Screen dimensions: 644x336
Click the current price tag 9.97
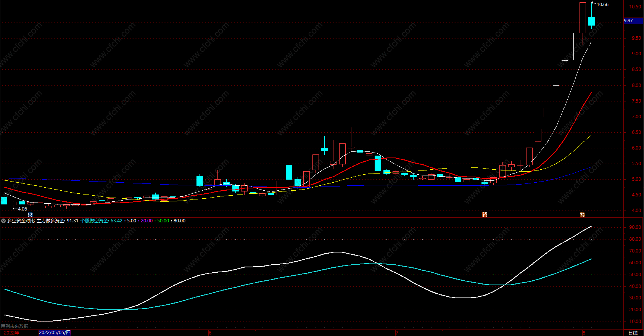click(633, 21)
